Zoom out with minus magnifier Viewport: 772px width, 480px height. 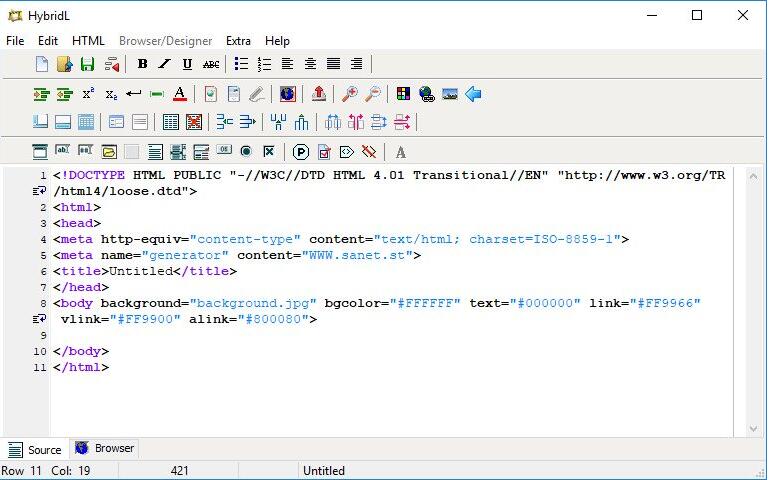pyautogui.click(x=373, y=94)
